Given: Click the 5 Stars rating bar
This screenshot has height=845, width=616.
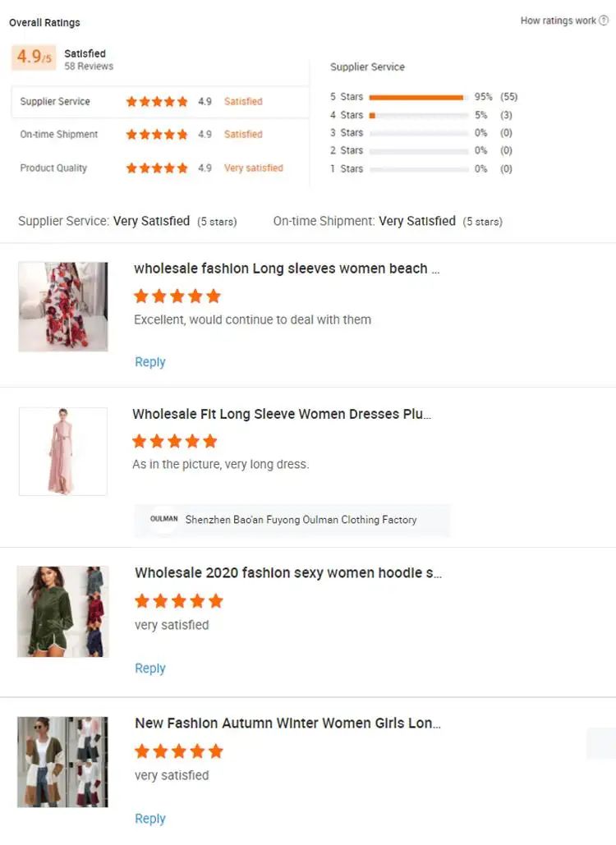Looking at the screenshot, I should (x=418, y=97).
